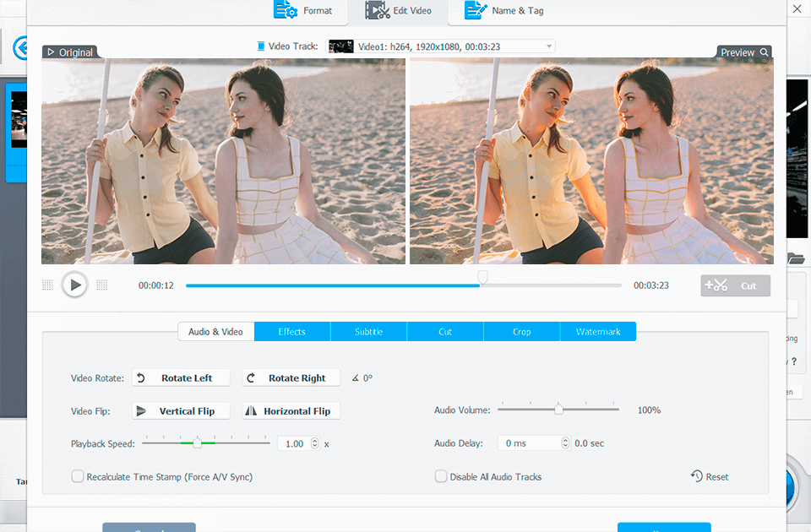
Task: Click the Audio Volume slider handle
Action: pos(558,409)
